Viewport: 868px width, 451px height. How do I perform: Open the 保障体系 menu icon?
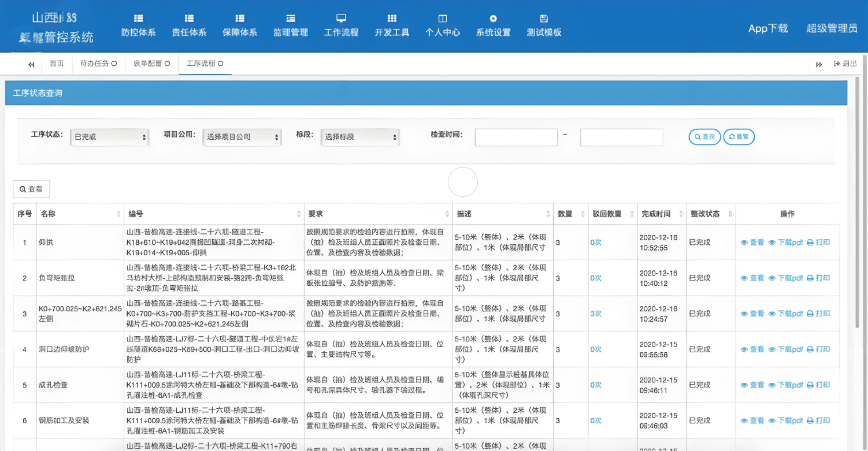coord(240,18)
